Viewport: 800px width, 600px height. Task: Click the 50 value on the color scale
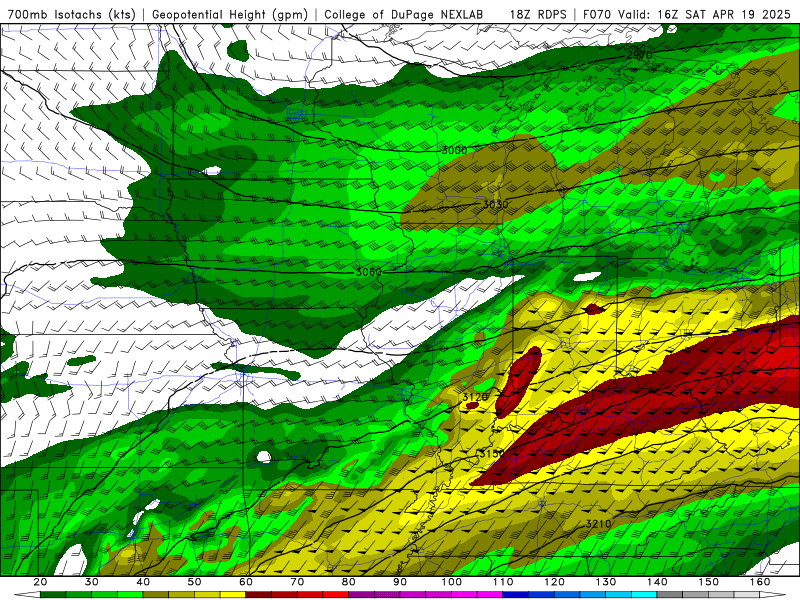click(x=194, y=582)
